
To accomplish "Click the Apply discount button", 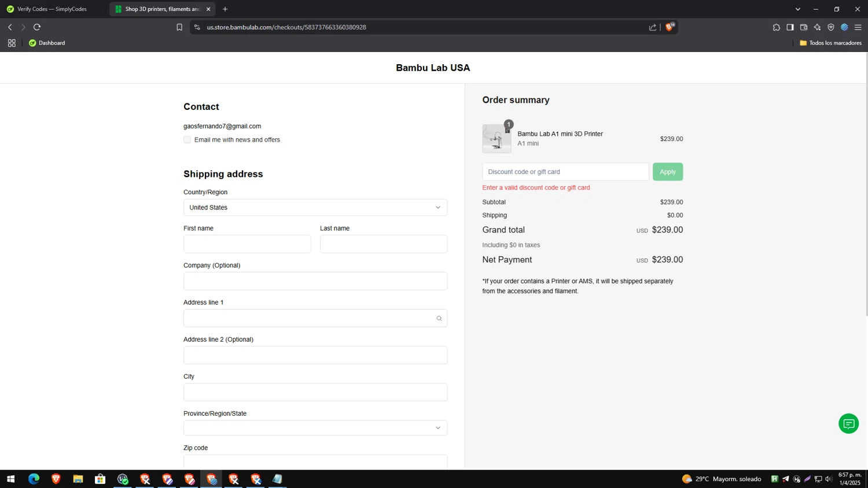I will coord(668,172).
